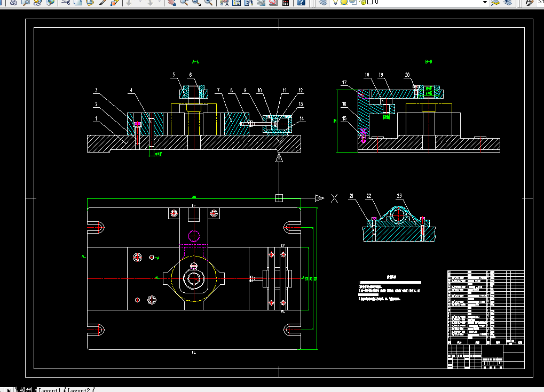Click Make Object's Layer Current icon
The width and height of the screenshot is (544, 392).
click(x=495, y=2)
